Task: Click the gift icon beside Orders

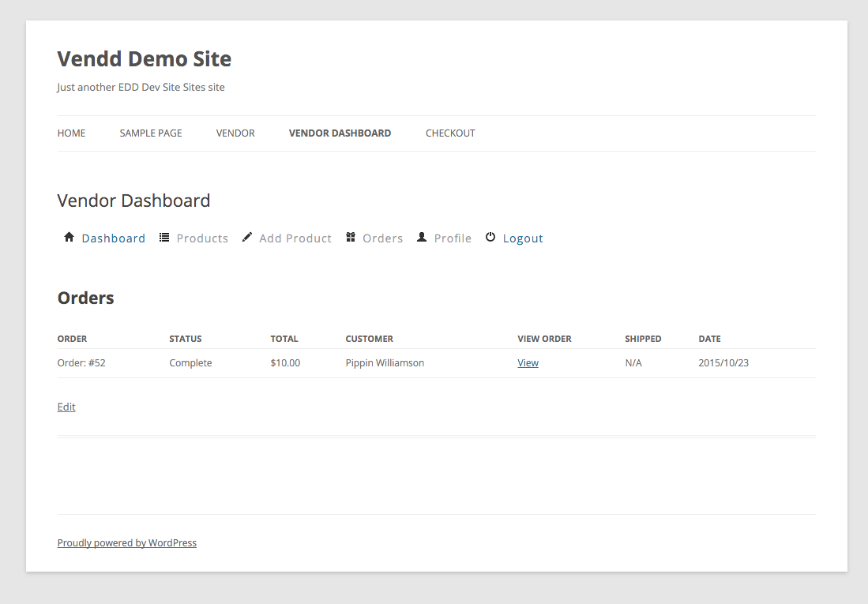Action: tap(351, 237)
